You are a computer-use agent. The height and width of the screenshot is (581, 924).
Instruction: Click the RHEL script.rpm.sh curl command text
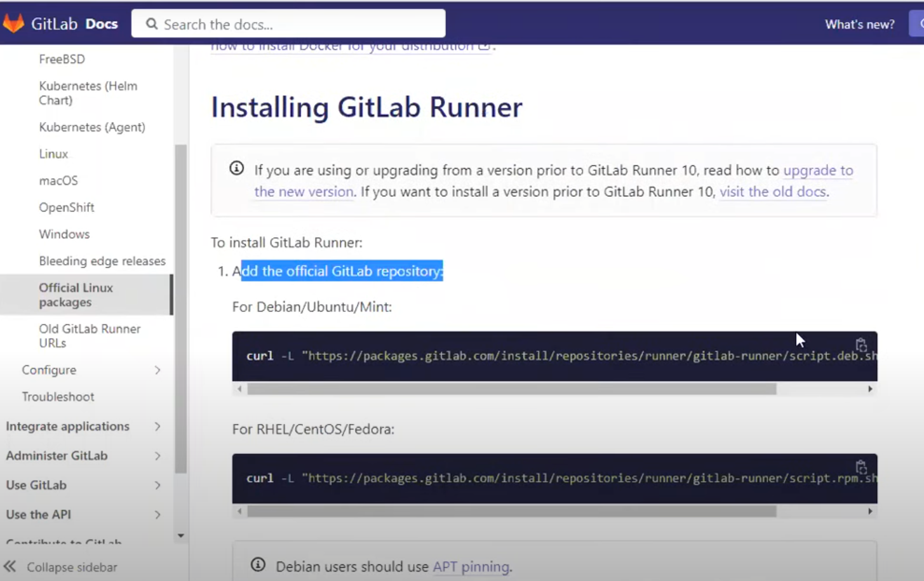coord(561,479)
